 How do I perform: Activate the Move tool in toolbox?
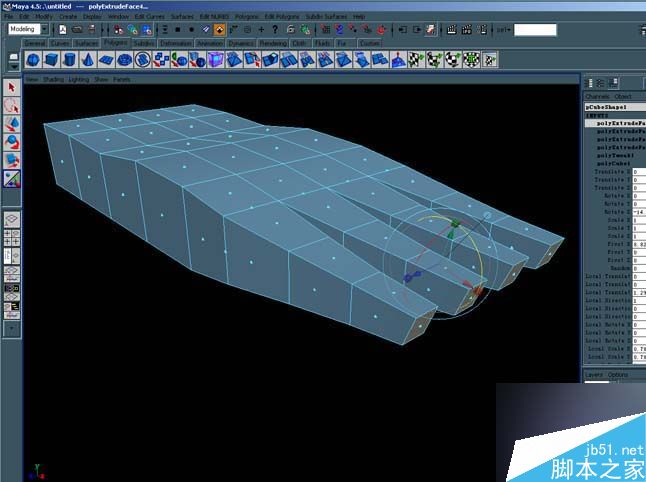pos(12,124)
